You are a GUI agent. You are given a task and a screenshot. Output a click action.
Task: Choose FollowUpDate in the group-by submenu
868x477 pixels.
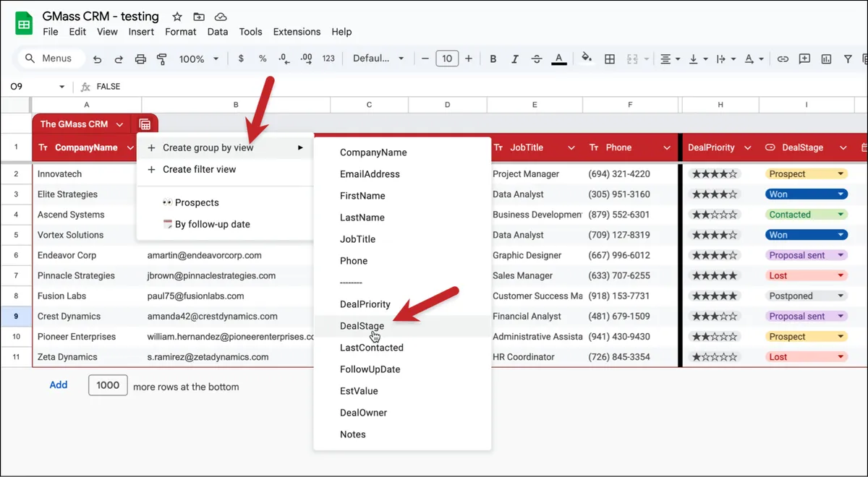click(402, 369)
